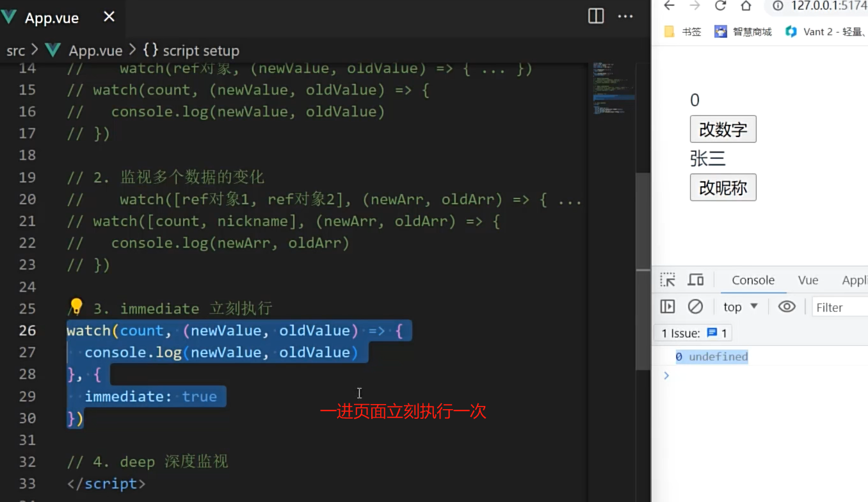
Task: Open the top frame context dropdown
Action: [x=739, y=307]
